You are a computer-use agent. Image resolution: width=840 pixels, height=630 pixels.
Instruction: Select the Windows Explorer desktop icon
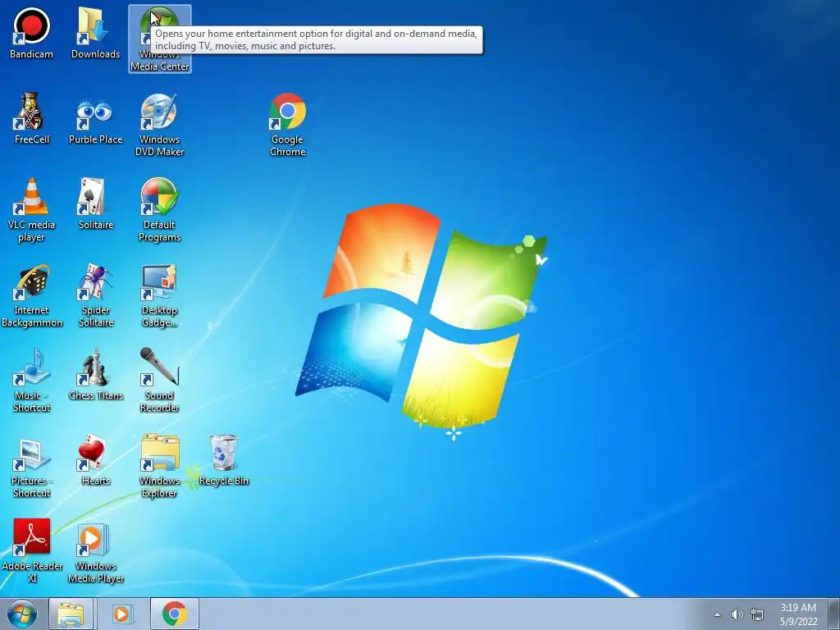point(160,466)
